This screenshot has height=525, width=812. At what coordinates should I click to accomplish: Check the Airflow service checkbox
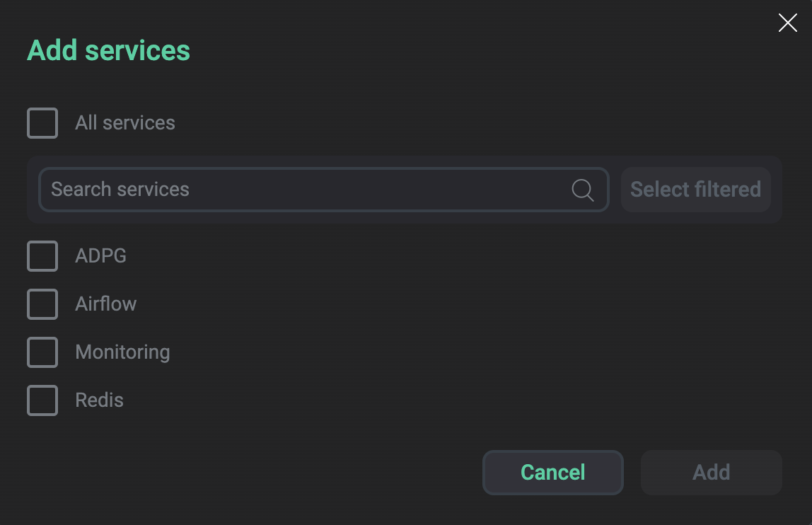[x=42, y=304]
